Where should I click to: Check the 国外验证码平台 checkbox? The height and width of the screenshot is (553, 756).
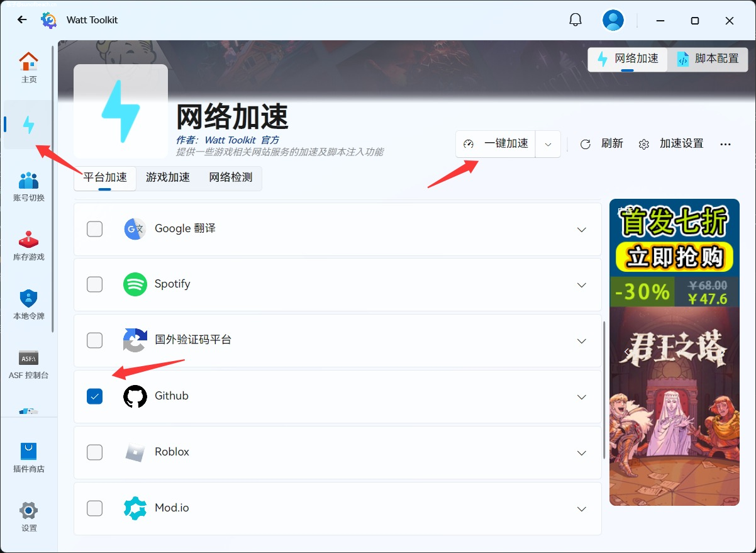click(x=94, y=340)
